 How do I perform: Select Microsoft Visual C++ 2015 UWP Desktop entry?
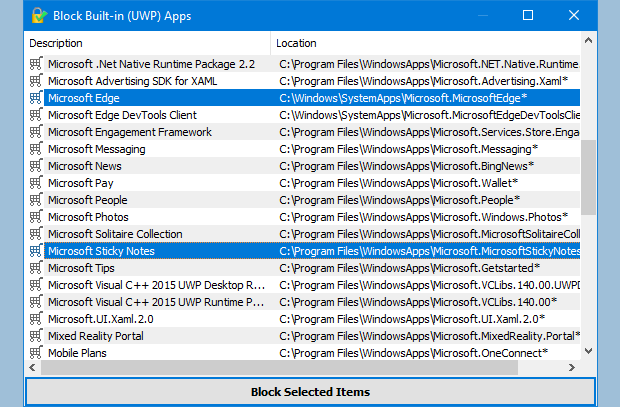coord(156,285)
